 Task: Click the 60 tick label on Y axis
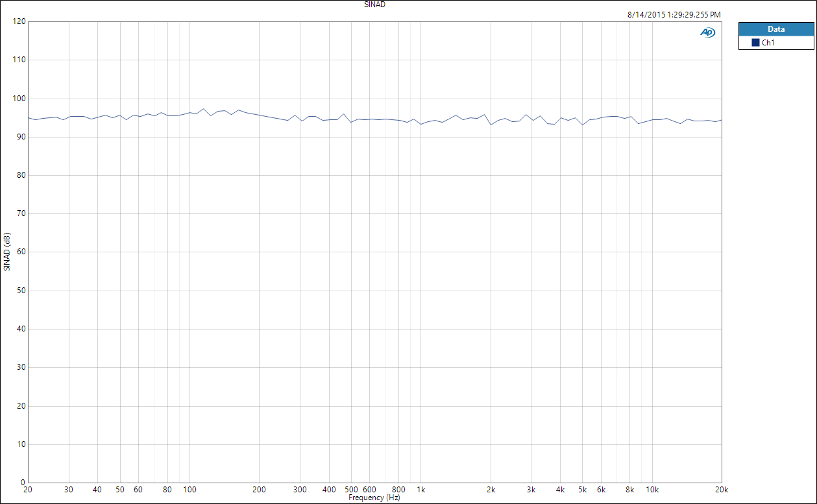pyautogui.click(x=21, y=252)
